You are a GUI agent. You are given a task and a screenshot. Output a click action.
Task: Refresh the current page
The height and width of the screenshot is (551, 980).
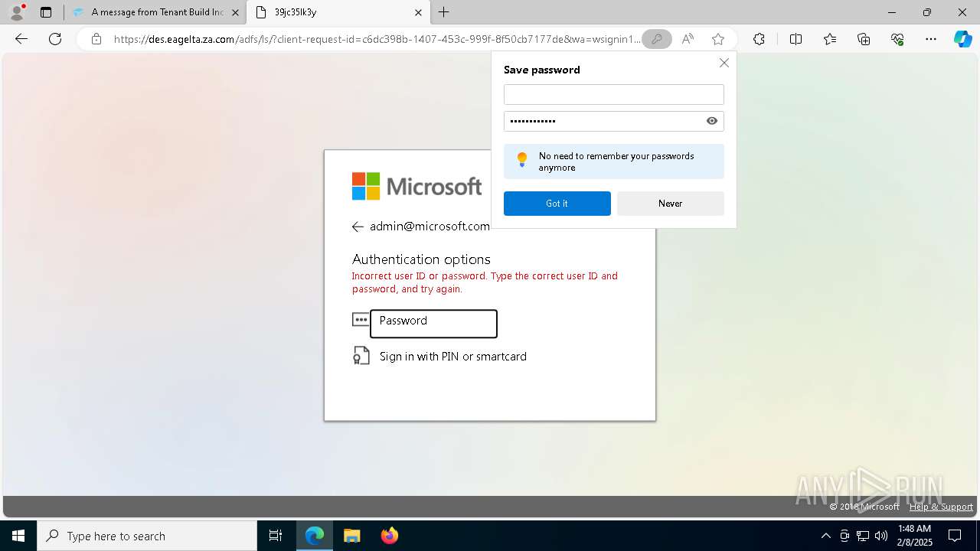coord(55,39)
